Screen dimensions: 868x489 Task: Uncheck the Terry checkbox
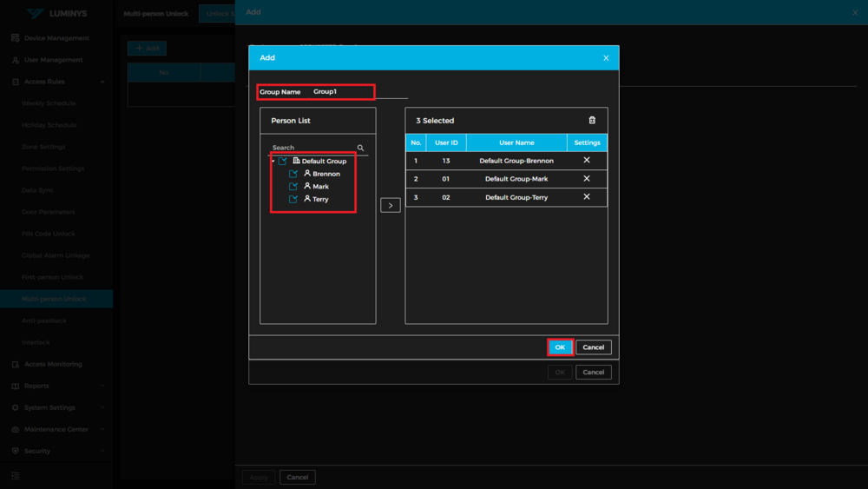[293, 200]
